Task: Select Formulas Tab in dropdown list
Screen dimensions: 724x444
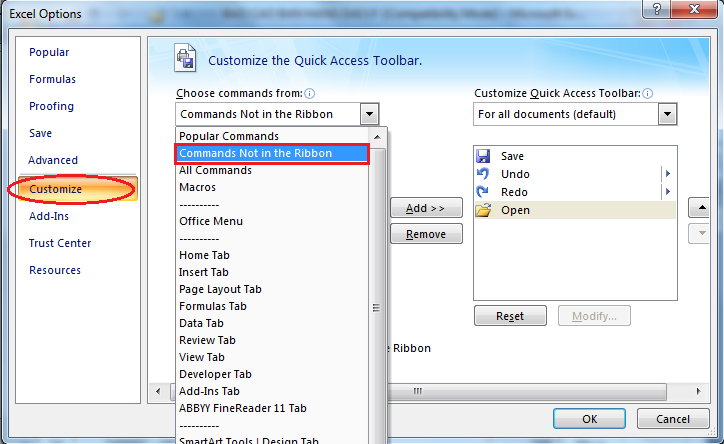Action: [x=272, y=306]
